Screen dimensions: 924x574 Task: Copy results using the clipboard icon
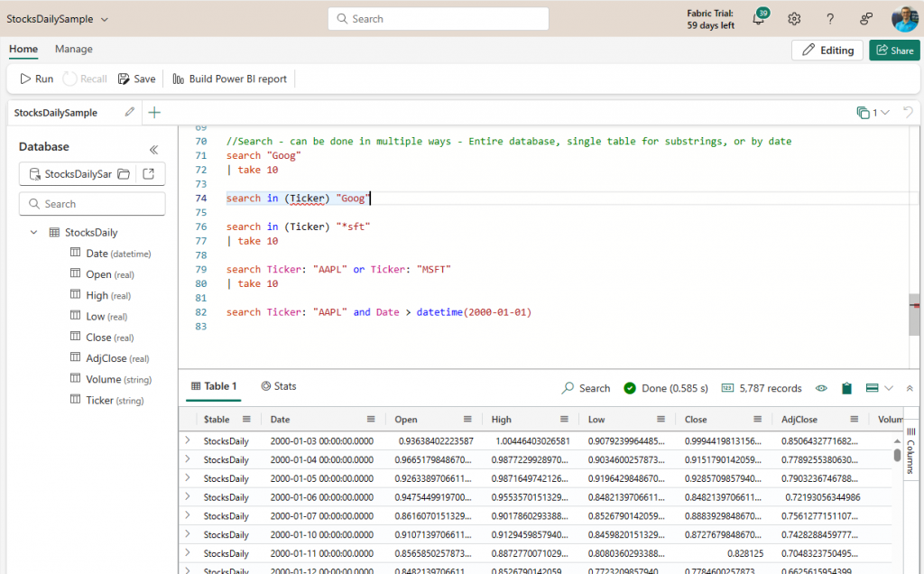tap(846, 388)
